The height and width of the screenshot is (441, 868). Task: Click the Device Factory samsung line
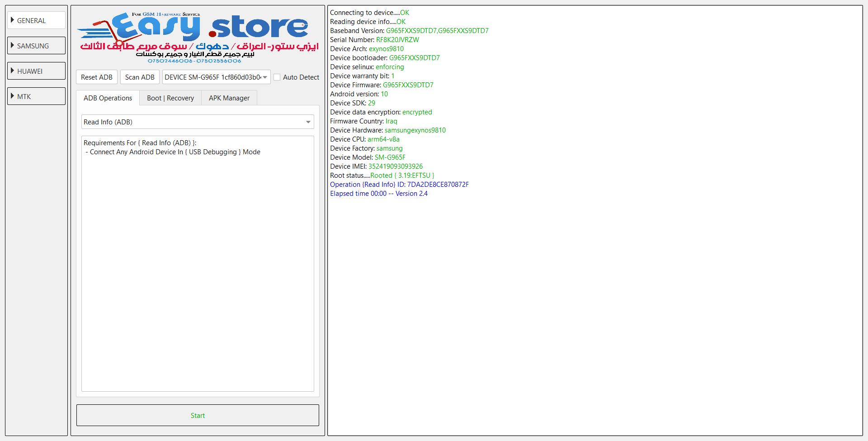pos(366,148)
